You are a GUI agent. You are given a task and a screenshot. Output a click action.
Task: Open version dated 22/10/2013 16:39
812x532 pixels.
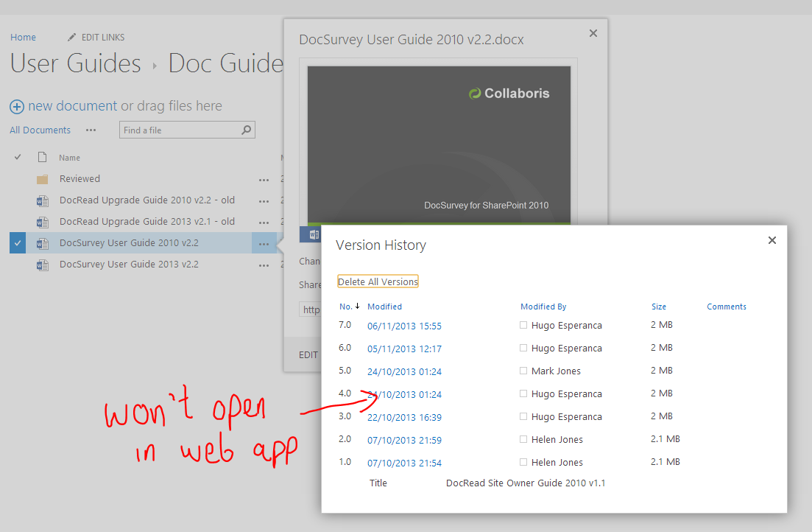click(404, 417)
